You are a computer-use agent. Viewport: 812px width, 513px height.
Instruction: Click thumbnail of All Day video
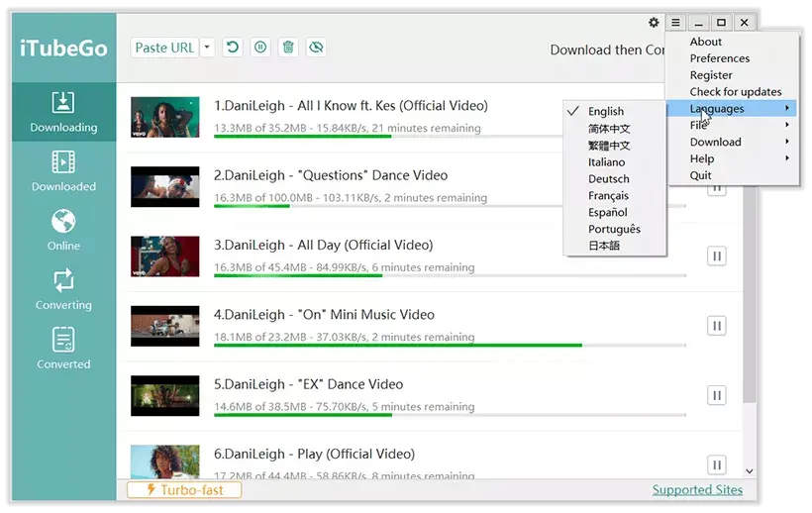tap(164, 256)
